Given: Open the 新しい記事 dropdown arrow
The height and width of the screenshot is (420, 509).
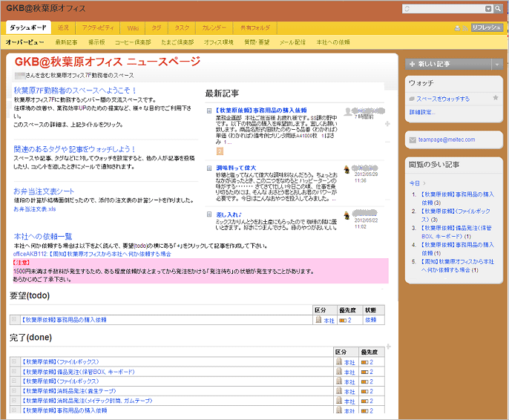Looking at the screenshot, I should pos(497,65).
